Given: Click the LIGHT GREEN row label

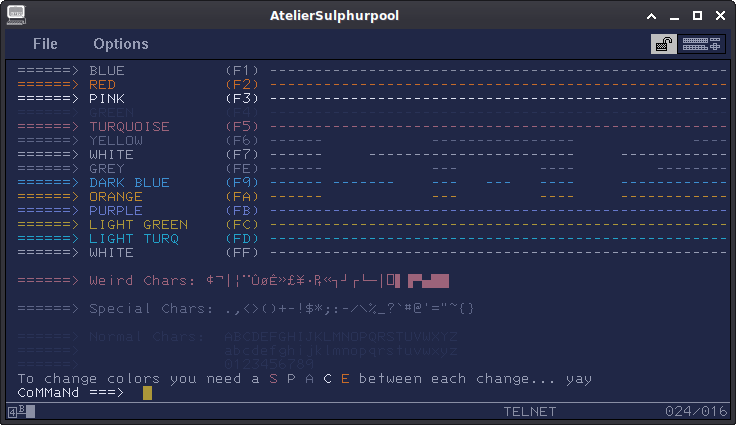Looking at the screenshot, I should coord(138,224).
